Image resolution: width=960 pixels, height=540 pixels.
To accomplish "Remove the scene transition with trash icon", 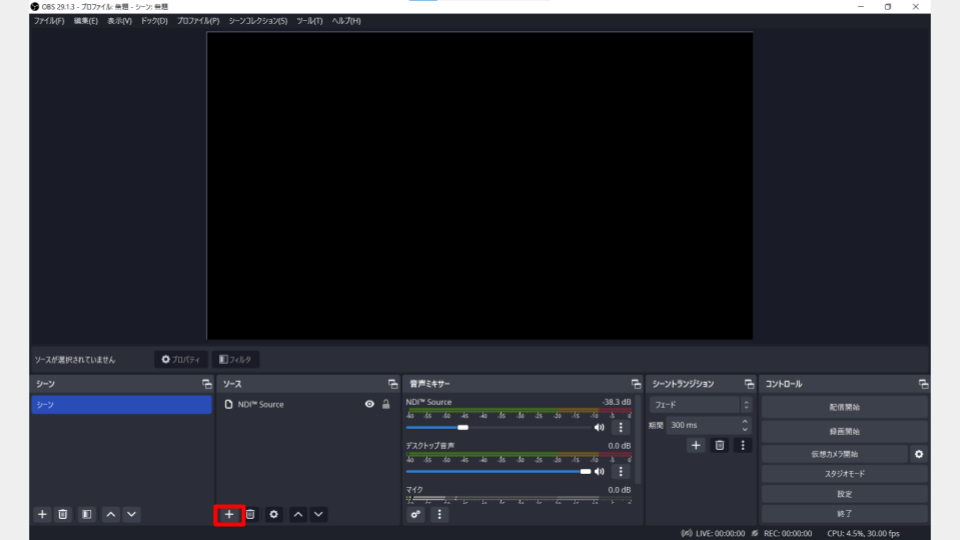I will point(719,445).
